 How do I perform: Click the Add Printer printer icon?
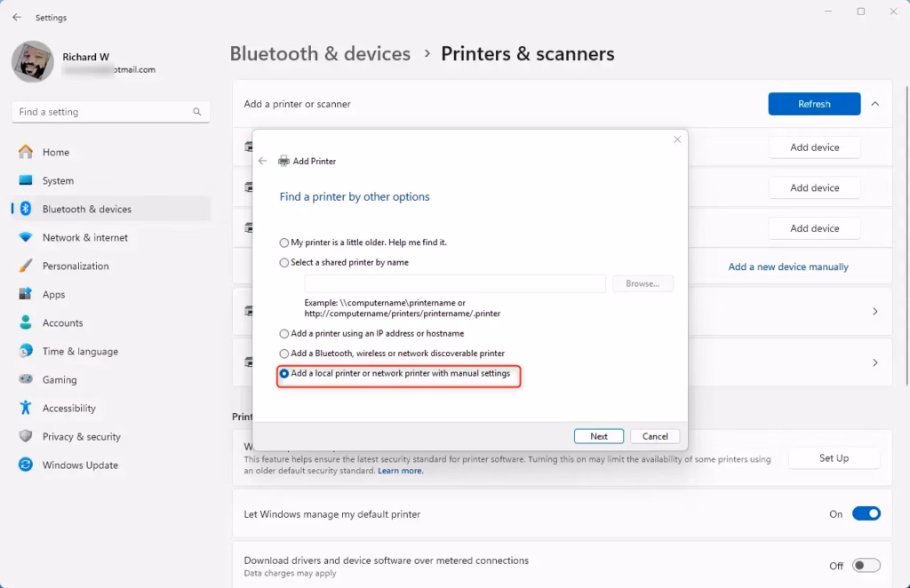pos(283,161)
